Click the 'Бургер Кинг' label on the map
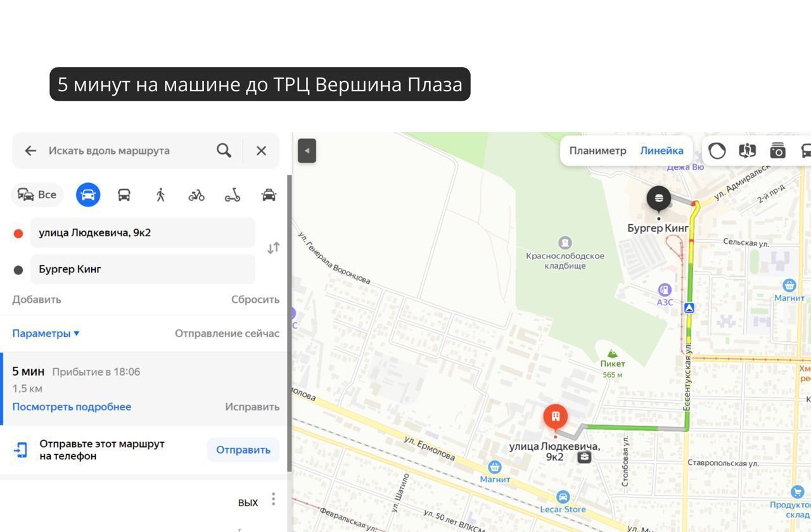This screenshot has height=532, width=811. [x=658, y=228]
